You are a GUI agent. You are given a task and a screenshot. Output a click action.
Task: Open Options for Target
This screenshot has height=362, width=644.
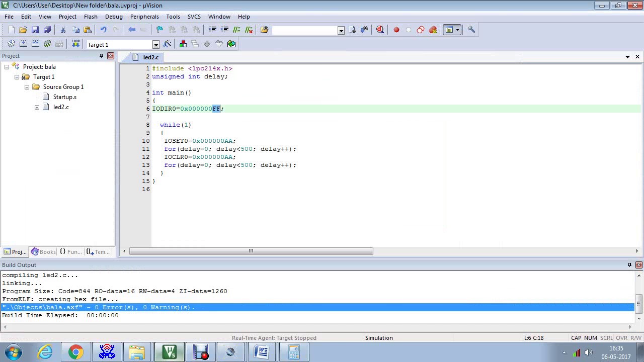167,44
